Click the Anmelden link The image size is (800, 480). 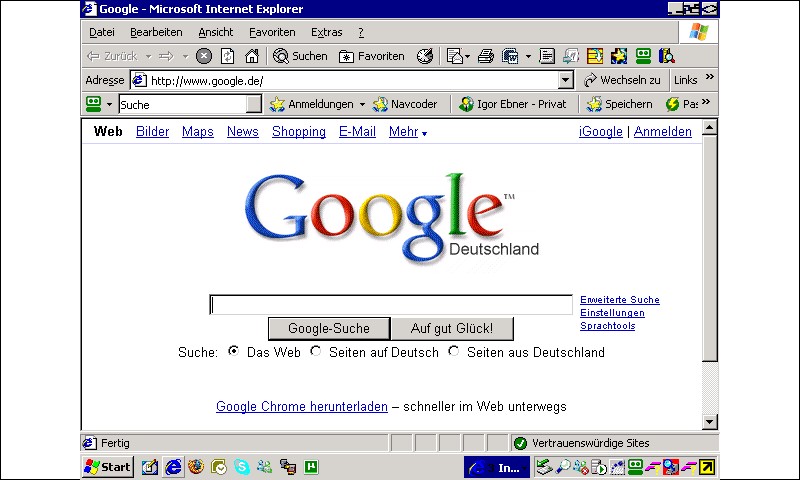pyautogui.click(x=663, y=132)
